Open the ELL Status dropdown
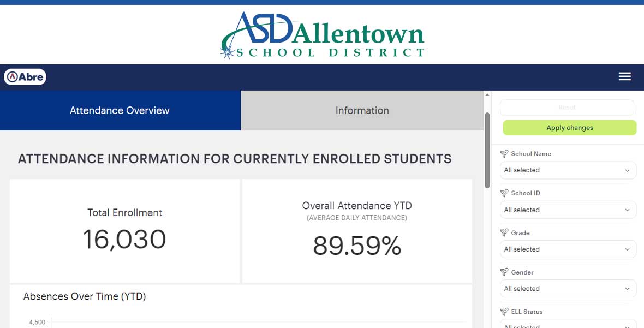Viewport: 644px width, 328px height. [x=568, y=324]
